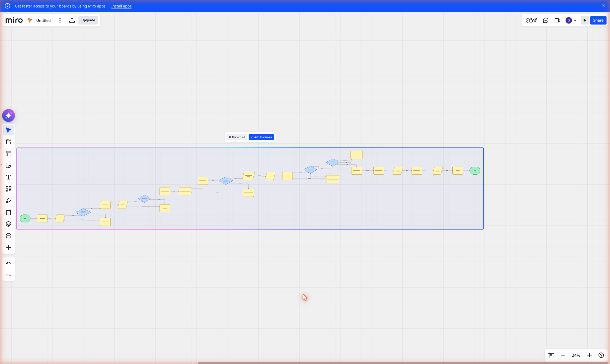Click the Miro logo
Image resolution: width=610 pixels, height=364 pixels.
(x=14, y=20)
